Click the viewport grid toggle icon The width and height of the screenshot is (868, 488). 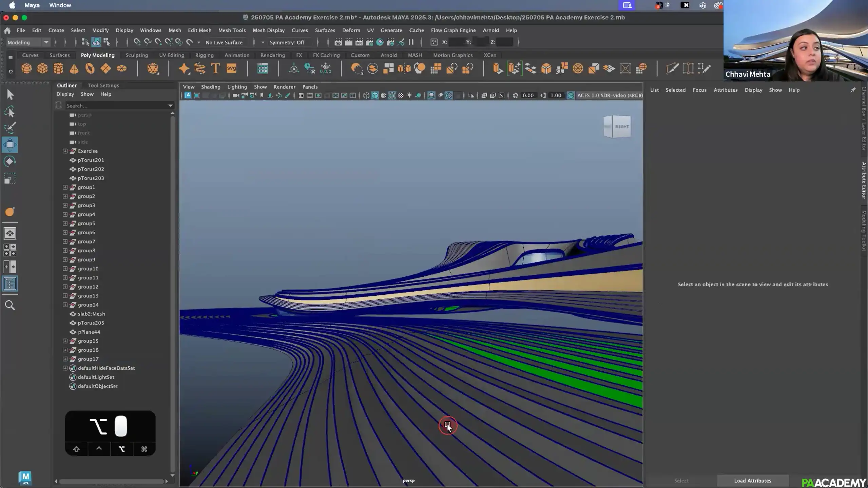301,96
